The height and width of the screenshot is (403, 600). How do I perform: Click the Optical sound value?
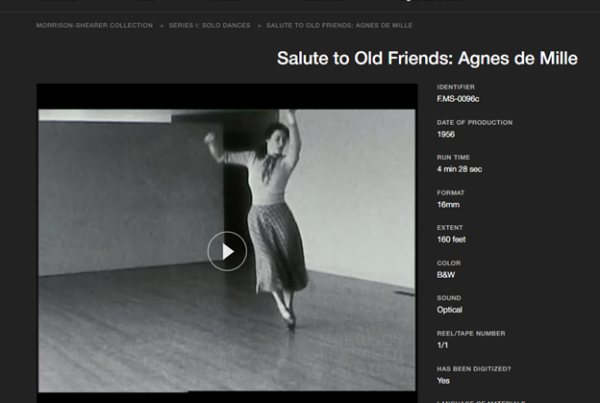(x=450, y=310)
